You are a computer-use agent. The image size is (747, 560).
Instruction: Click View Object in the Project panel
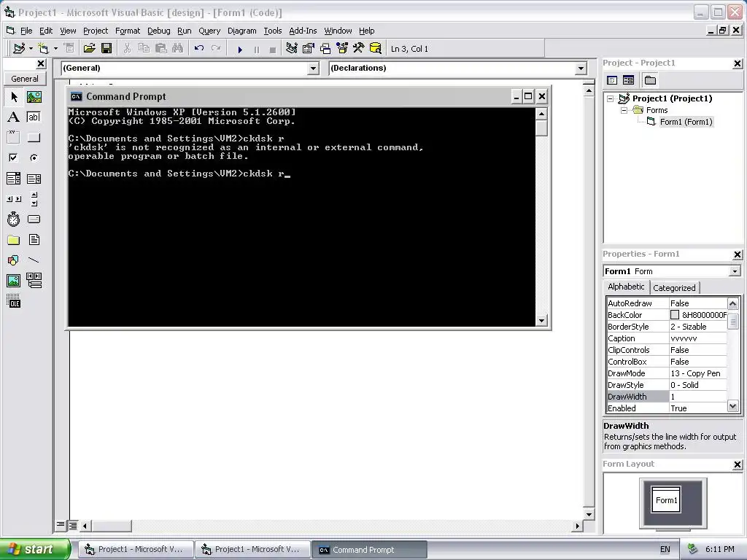[628, 80]
